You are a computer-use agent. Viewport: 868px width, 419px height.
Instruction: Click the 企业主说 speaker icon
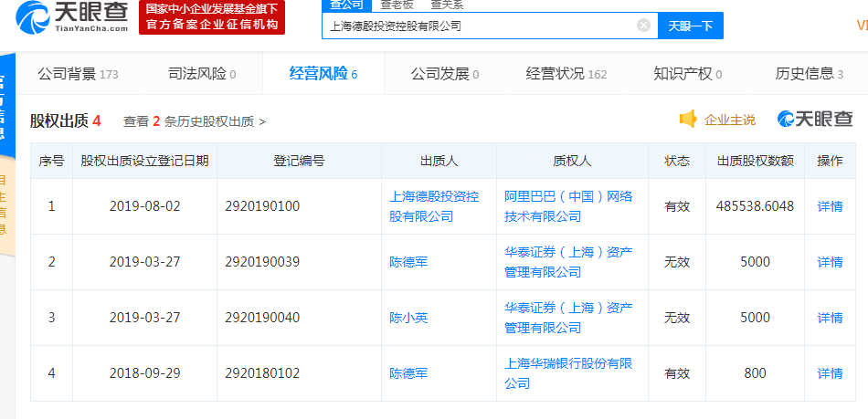pyautogui.click(x=687, y=119)
